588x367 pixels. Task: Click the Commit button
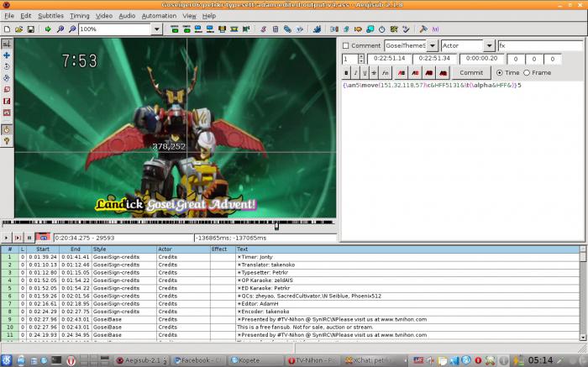(471, 73)
